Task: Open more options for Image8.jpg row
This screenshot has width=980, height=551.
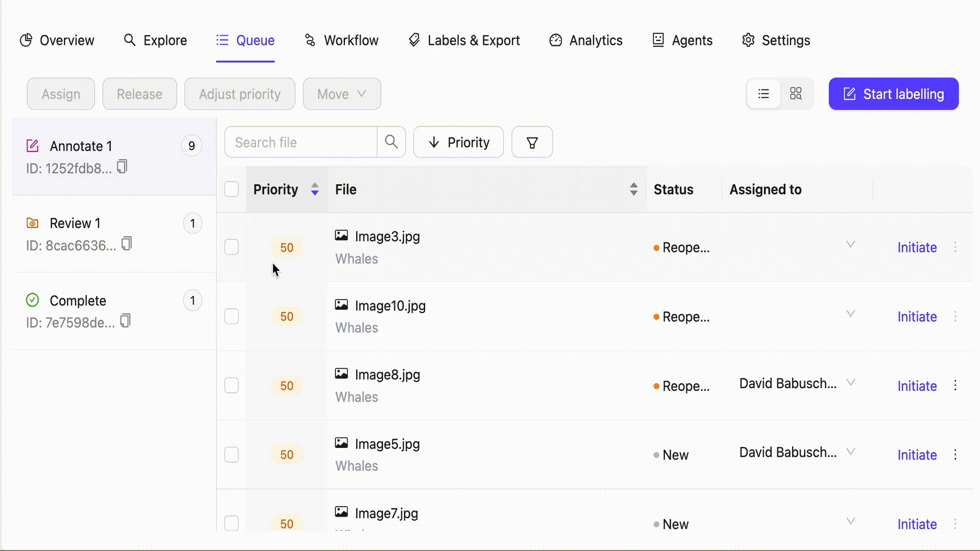Action: point(955,386)
